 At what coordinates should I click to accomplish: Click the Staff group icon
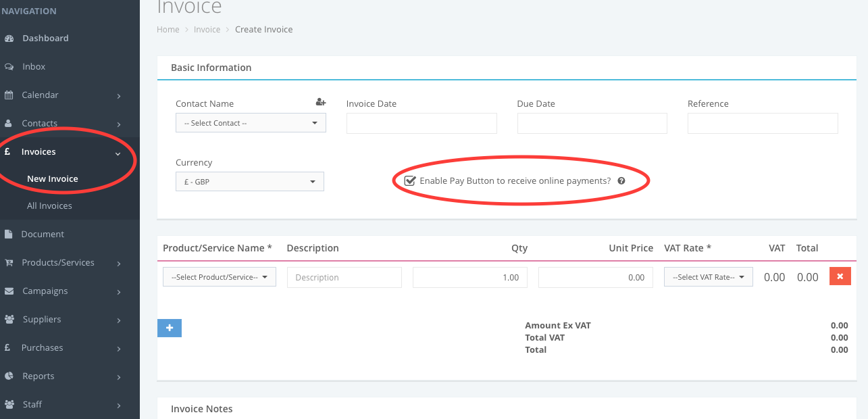coord(9,405)
